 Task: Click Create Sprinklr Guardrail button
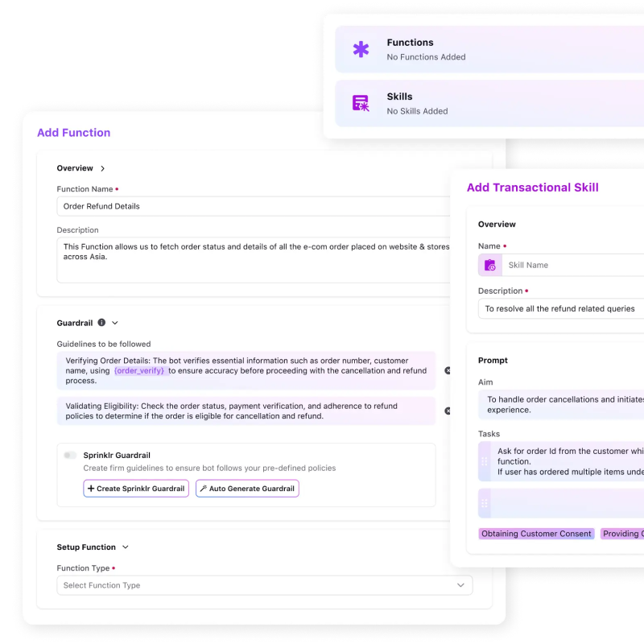136,489
